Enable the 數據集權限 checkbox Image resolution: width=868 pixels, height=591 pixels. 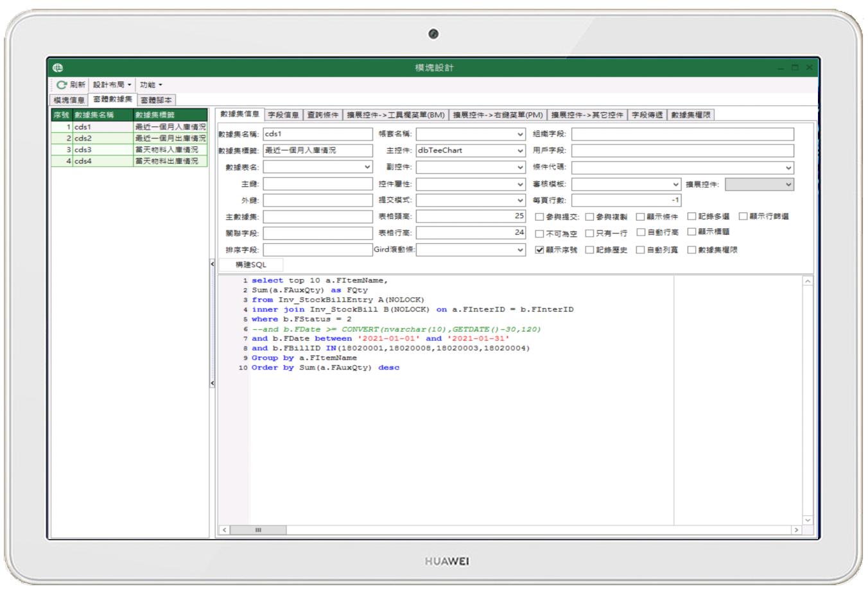[x=691, y=250]
